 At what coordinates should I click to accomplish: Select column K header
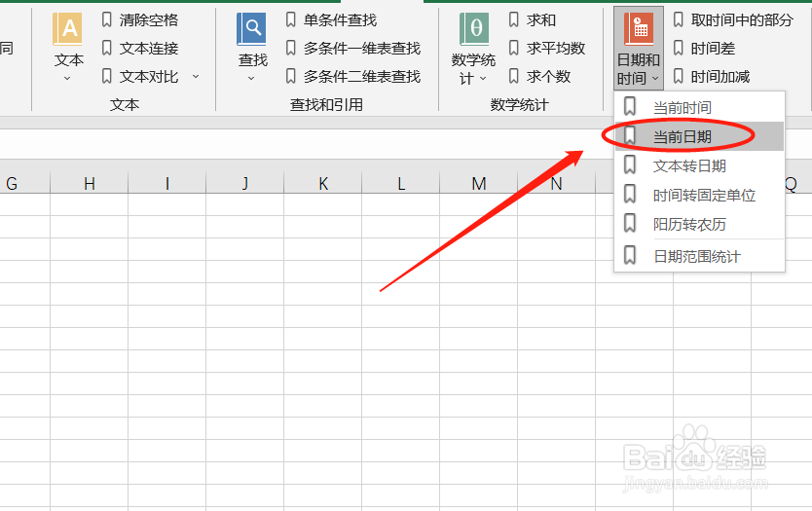coord(322,183)
